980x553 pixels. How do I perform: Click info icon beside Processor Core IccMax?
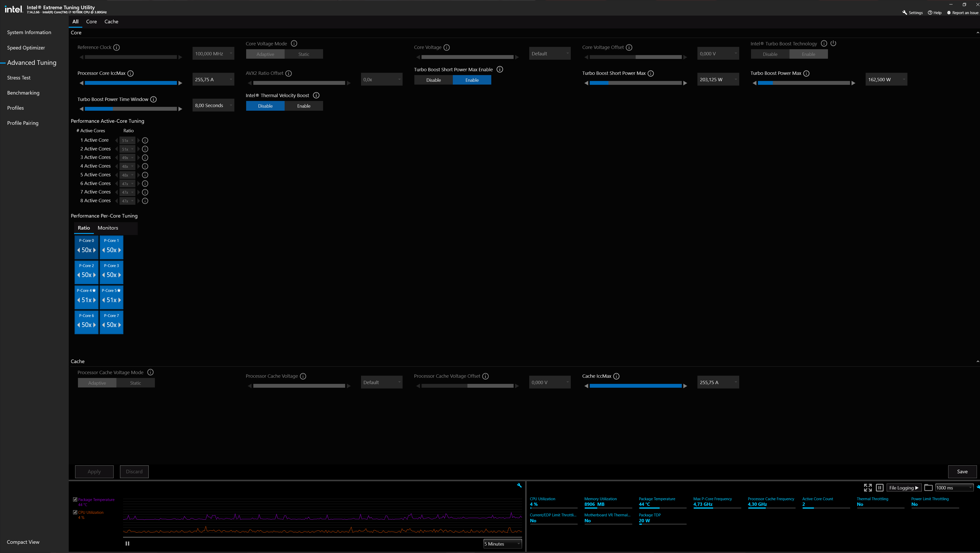131,73
